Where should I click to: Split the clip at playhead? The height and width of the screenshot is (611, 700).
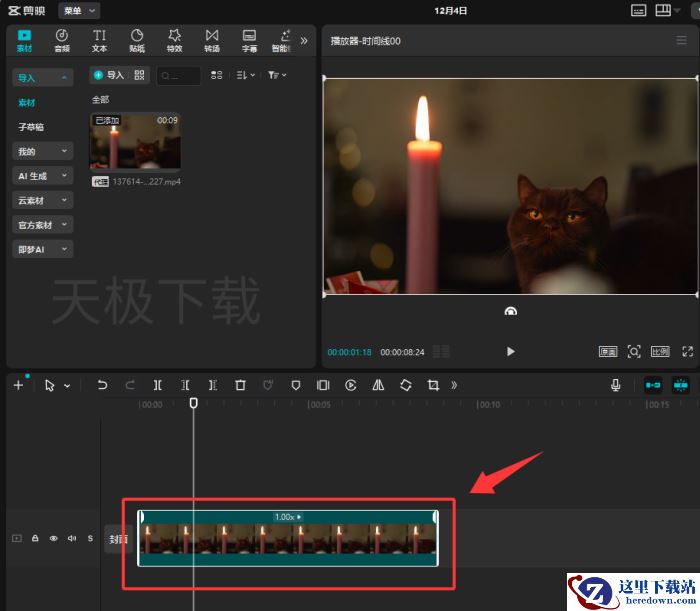pyautogui.click(x=158, y=385)
